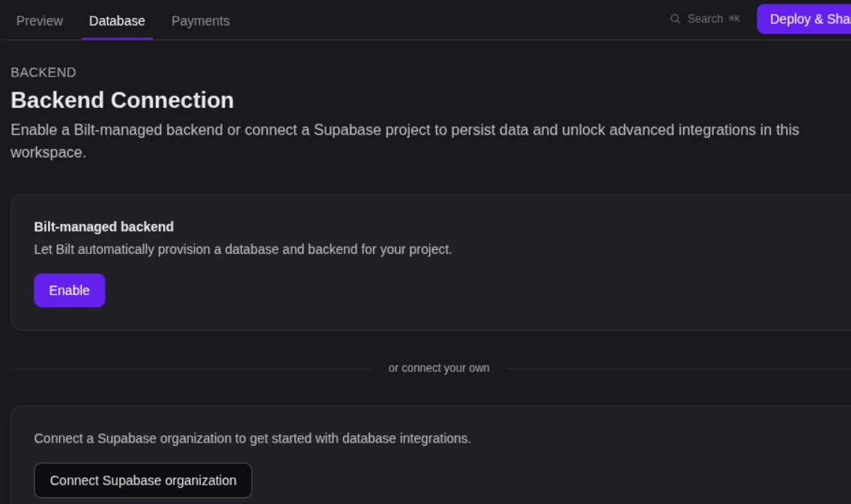Open the Search field
The image size is (851, 504).
pyautogui.click(x=704, y=19)
